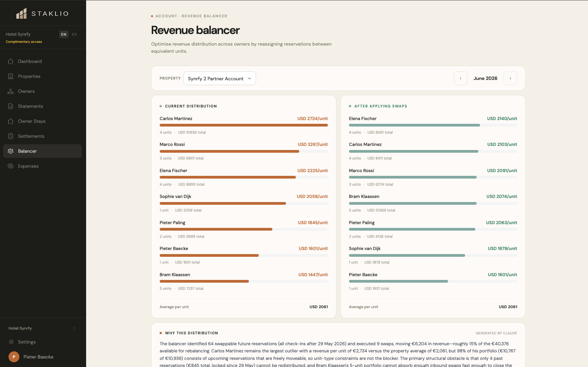Screen dimensions: 588x367
Task: Click the Generated by Claude label
Action: tap(496, 333)
